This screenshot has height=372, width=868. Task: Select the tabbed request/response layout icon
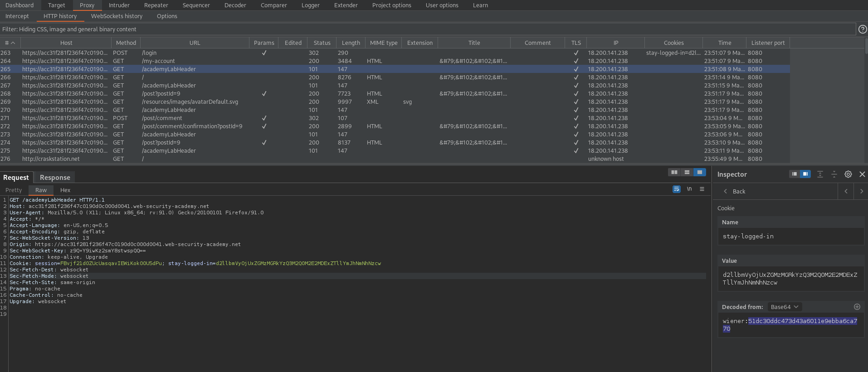700,172
